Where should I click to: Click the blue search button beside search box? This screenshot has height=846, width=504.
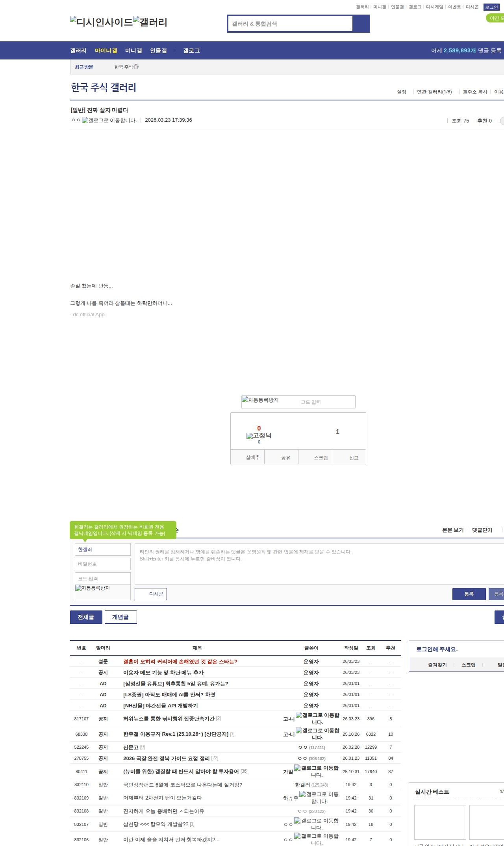(x=361, y=24)
